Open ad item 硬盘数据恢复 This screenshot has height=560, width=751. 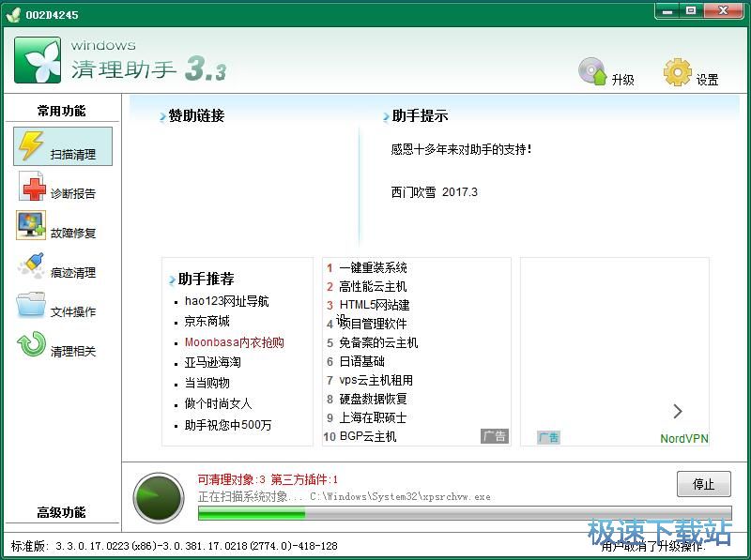[373, 399]
